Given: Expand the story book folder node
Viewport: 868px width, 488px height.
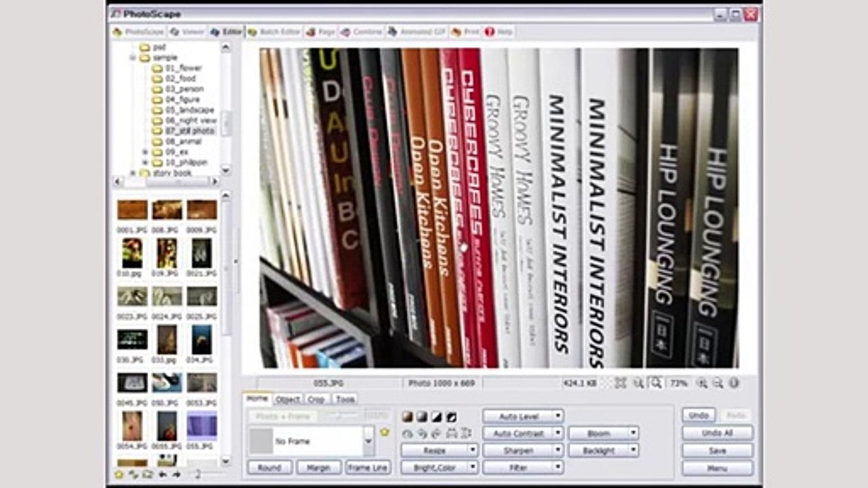Looking at the screenshot, I should (x=134, y=173).
